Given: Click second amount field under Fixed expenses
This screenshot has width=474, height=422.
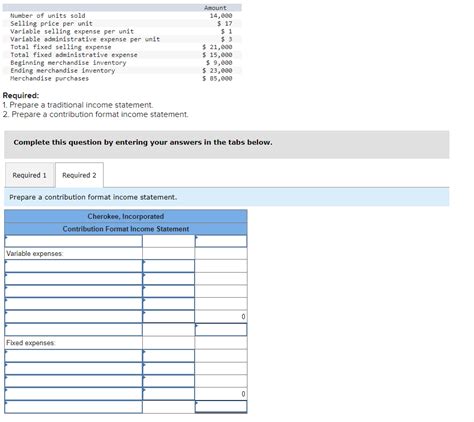Looking at the screenshot, I should pos(169,368).
